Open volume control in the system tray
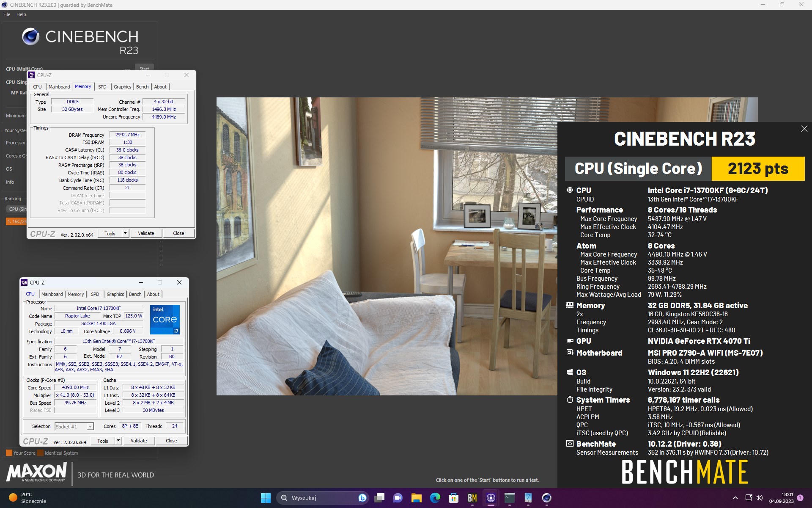This screenshot has width=812, height=508. coord(759,498)
